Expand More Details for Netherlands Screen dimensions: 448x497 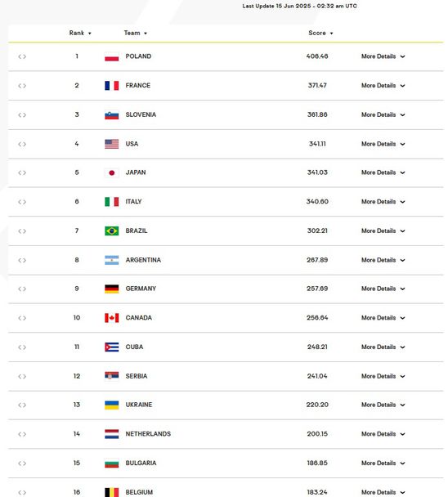pos(383,434)
